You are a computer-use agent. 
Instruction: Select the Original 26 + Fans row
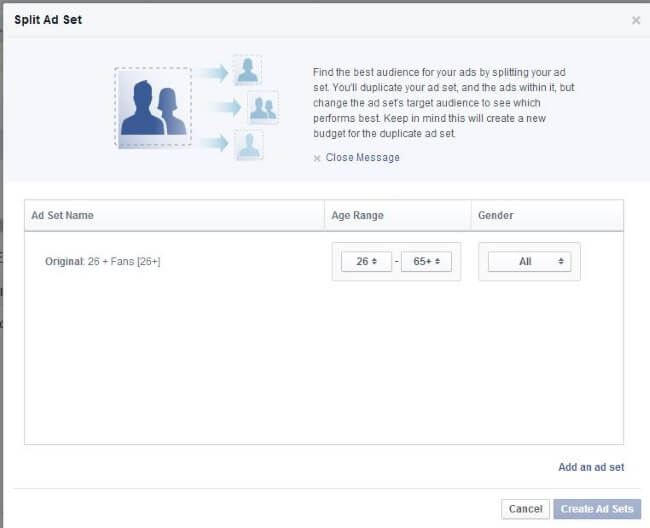tap(102, 261)
